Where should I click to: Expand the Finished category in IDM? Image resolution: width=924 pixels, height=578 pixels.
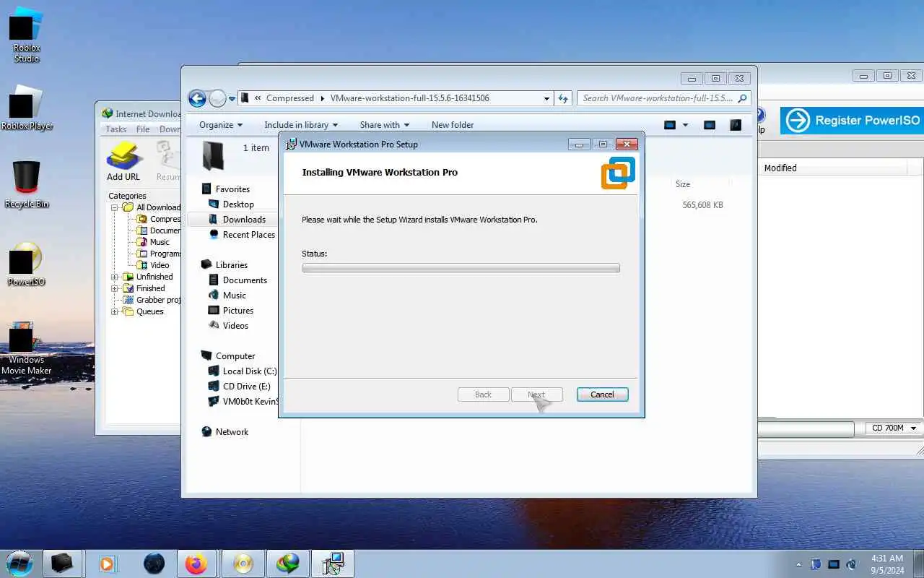(x=115, y=288)
